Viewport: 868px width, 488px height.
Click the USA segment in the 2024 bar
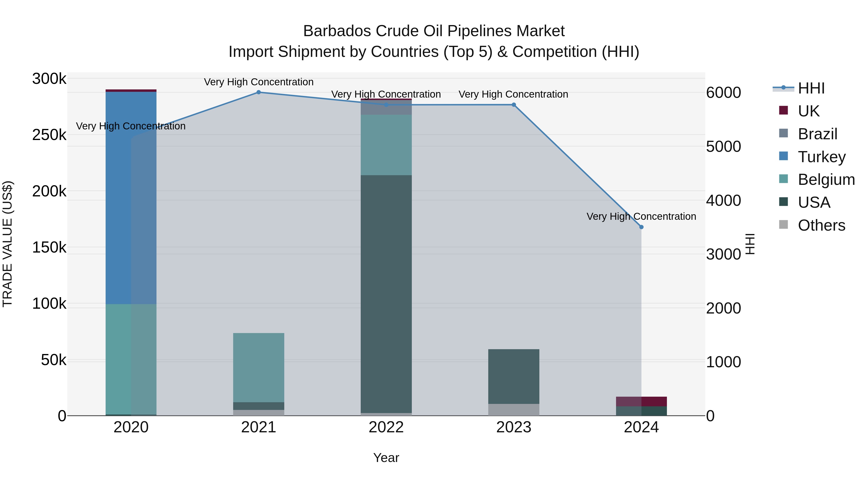point(641,411)
